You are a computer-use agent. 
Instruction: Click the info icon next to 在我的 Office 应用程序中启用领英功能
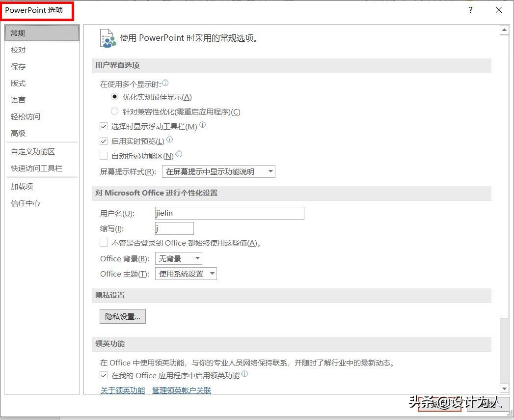pos(244,374)
